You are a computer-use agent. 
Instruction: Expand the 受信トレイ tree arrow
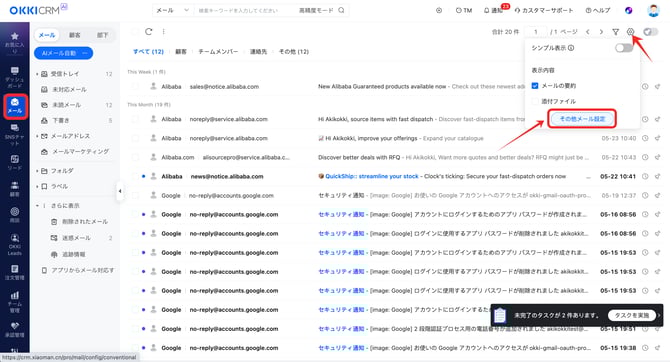(x=37, y=74)
